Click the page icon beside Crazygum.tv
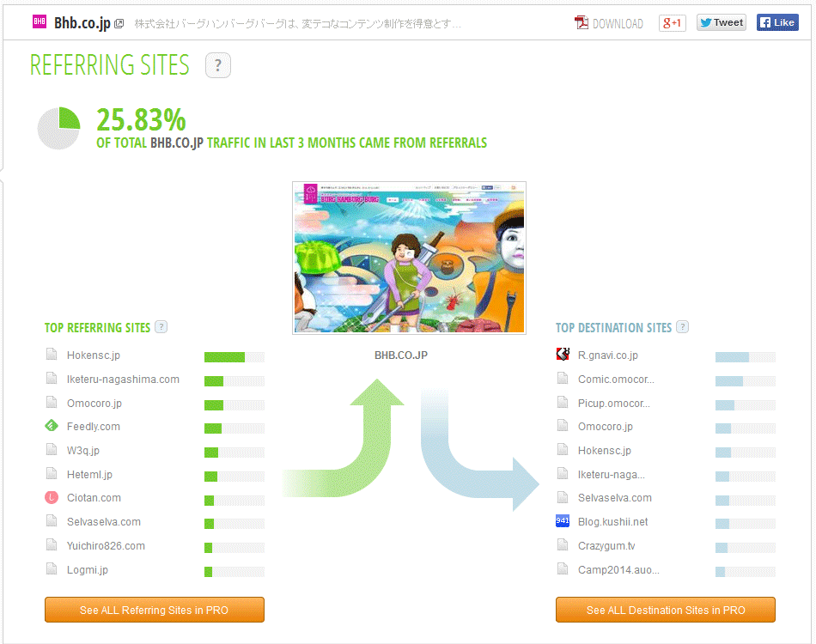The height and width of the screenshot is (644, 816). pyautogui.click(x=563, y=544)
